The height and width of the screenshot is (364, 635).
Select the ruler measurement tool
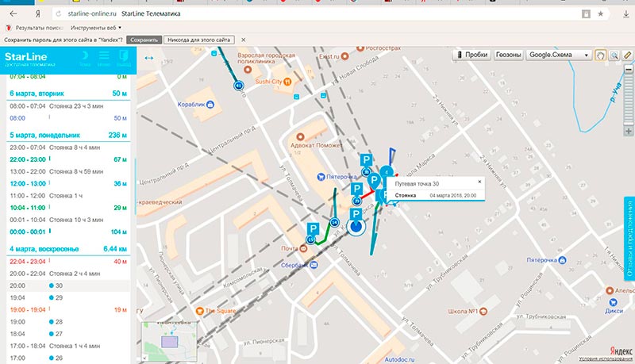coord(628,56)
